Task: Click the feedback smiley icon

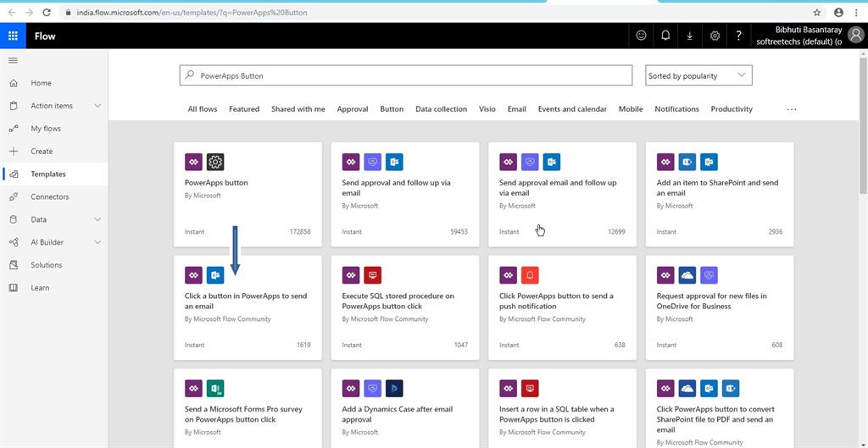Action: [641, 36]
